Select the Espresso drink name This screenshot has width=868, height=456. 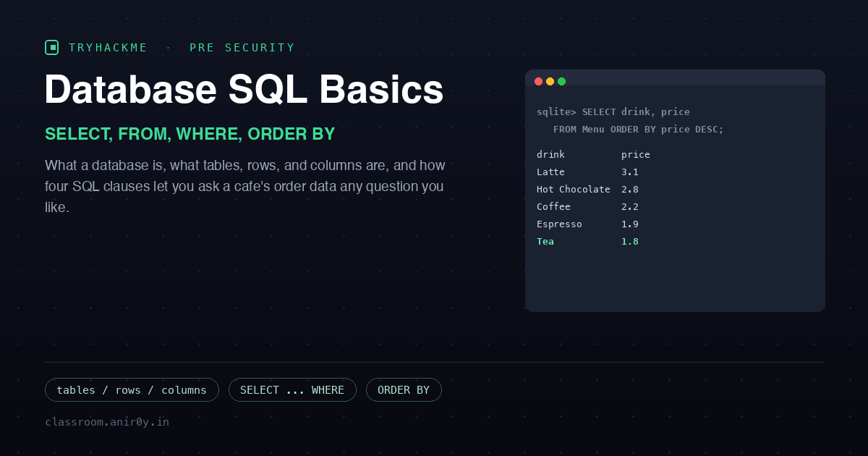coord(559,224)
